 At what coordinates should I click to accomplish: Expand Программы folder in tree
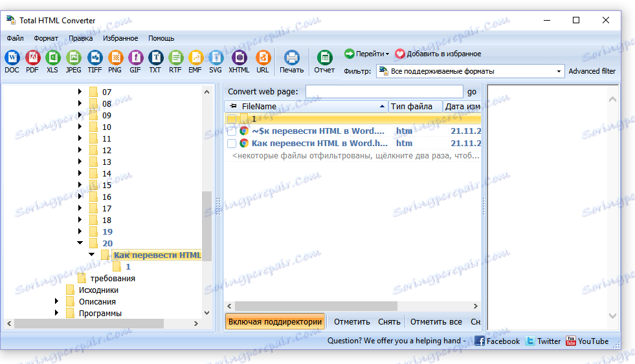(x=56, y=313)
